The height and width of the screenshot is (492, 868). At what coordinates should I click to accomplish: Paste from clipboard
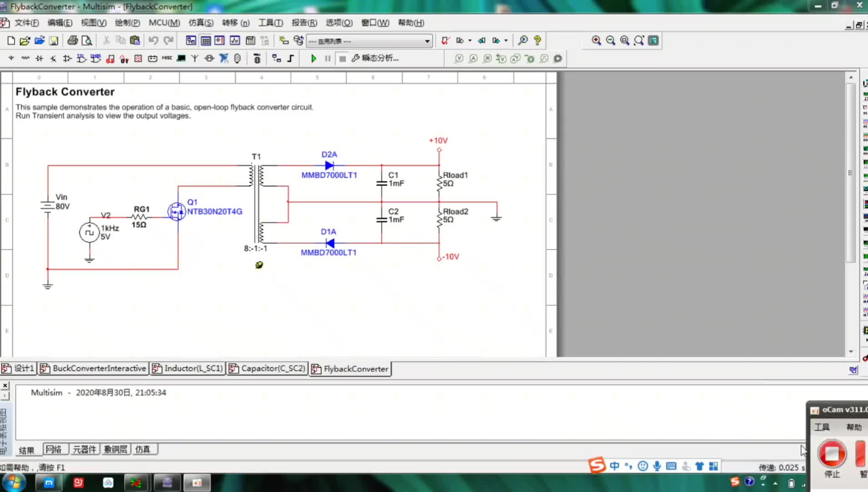135,41
